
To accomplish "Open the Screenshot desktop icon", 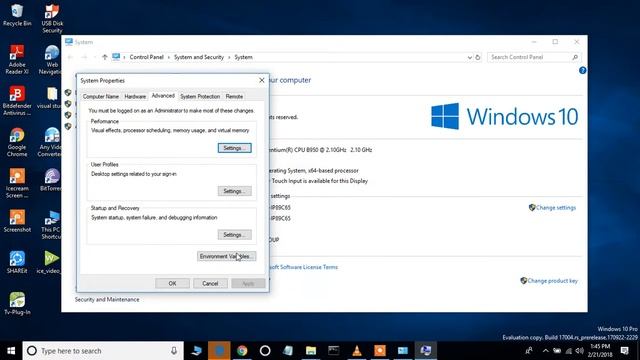I will coord(17,221).
